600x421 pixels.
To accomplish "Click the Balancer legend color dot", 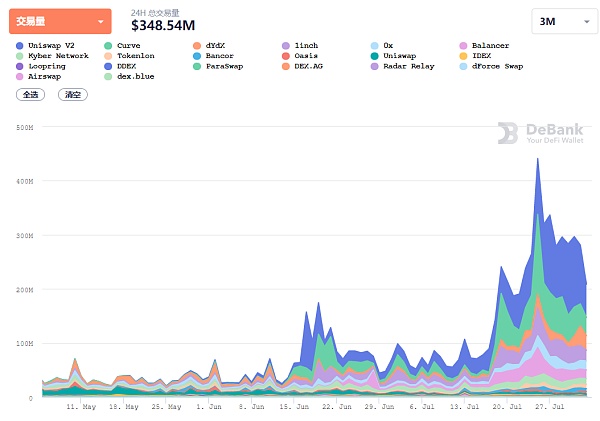I will (x=462, y=45).
